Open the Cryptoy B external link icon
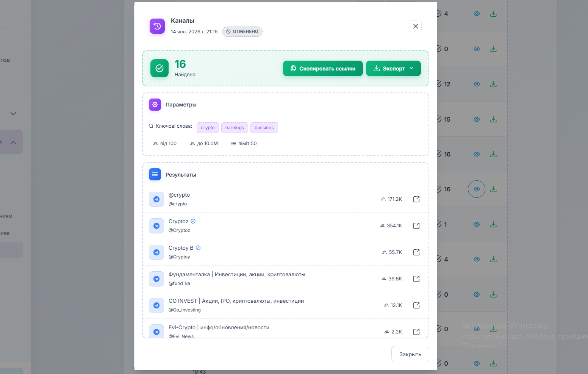588x374 pixels. (416, 252)
